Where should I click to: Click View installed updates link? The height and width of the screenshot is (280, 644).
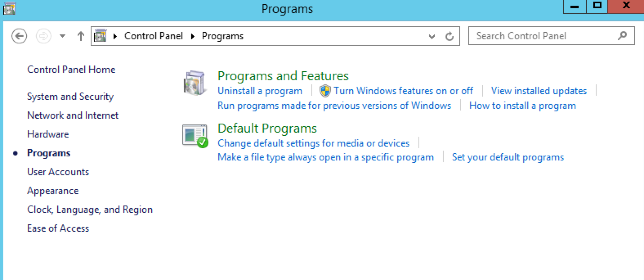click(x=539, y=91)
